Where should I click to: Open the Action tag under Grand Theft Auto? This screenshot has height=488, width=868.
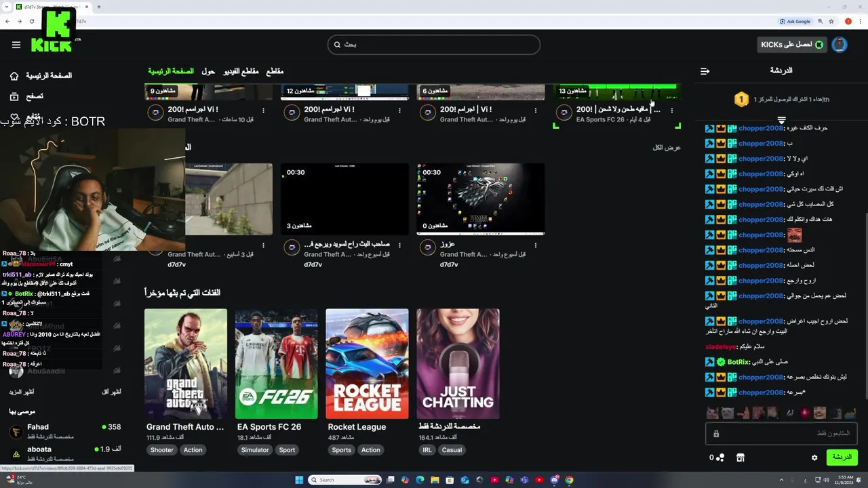coord(193,450)
